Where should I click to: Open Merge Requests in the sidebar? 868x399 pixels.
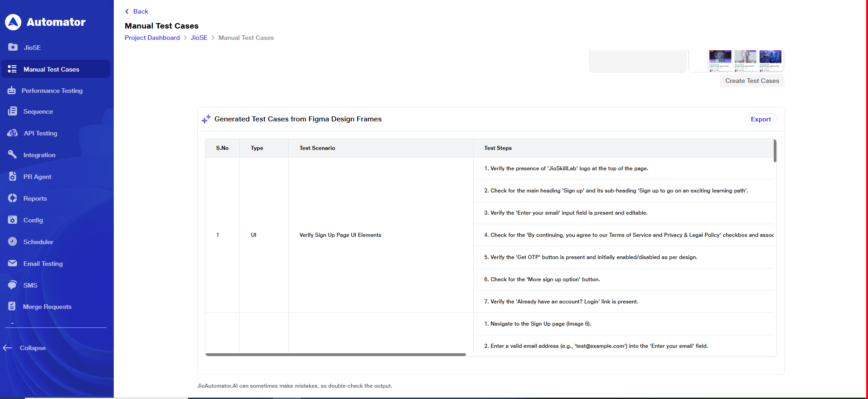[47, 307]
